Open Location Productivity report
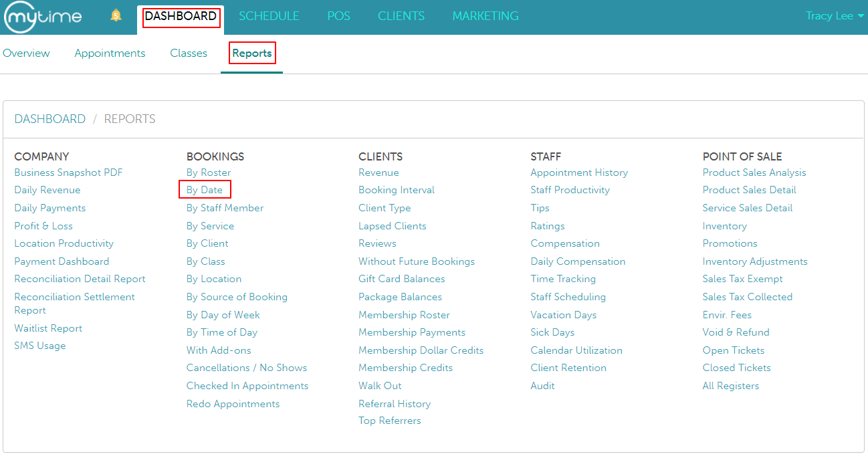The image size is (868, 456). (64, 243)
